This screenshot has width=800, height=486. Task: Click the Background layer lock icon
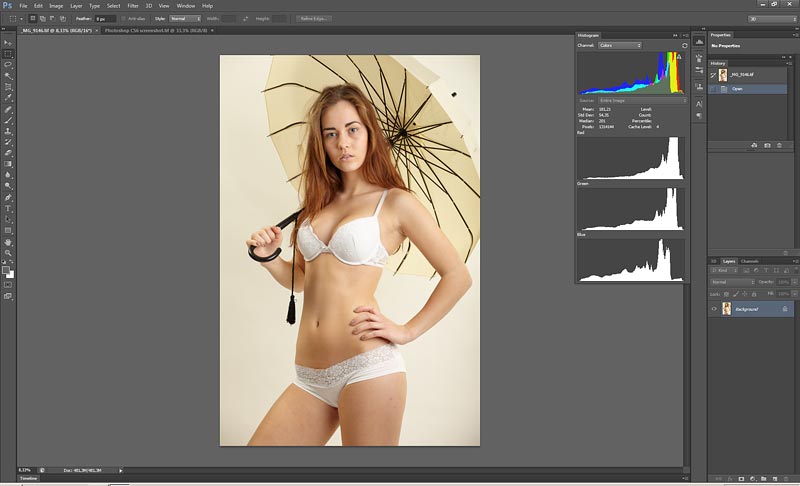pyautogui.click(x=785, y=309)
